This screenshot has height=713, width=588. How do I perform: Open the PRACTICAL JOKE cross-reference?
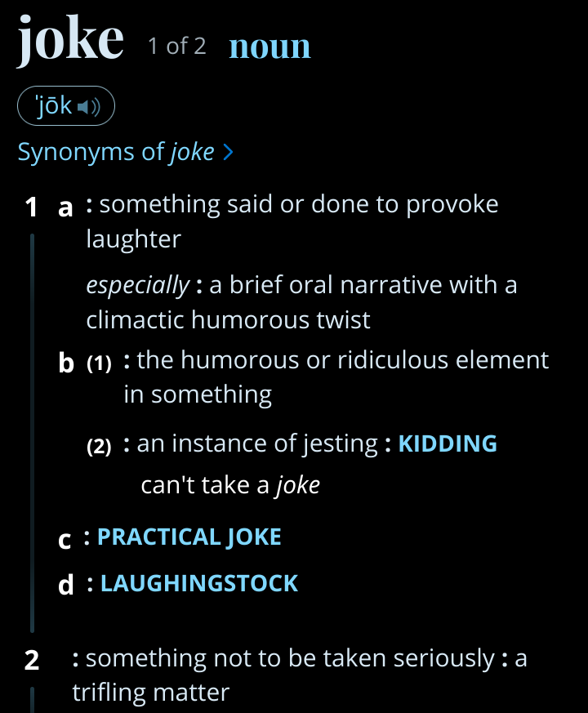pyautogui.click(x=189, y=537)
